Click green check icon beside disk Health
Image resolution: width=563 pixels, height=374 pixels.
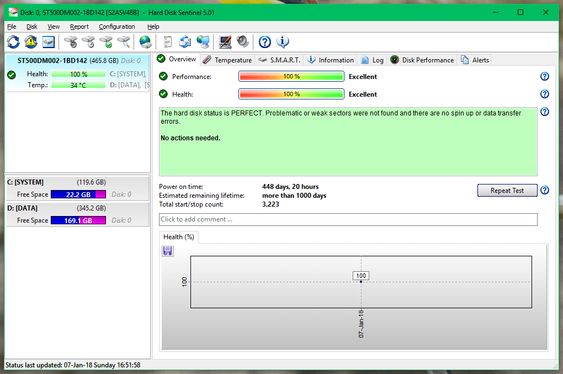(11, 75)
